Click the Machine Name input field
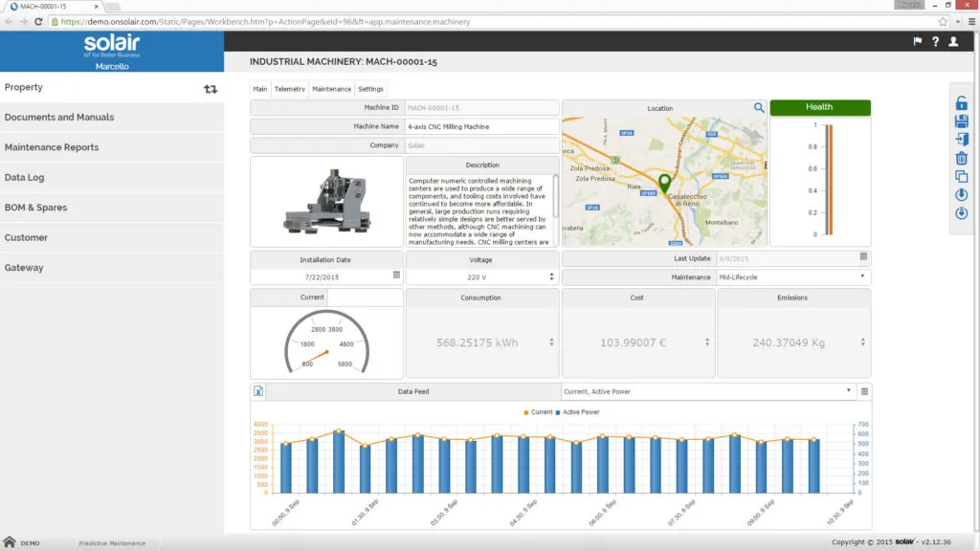This screenshot has height=551, width=980. click(481, 126)
